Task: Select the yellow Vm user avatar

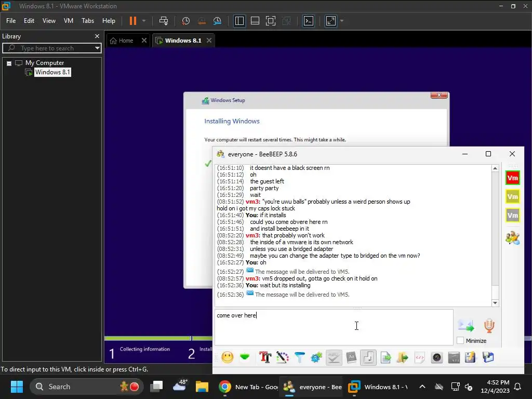Action: click(512, 196)
